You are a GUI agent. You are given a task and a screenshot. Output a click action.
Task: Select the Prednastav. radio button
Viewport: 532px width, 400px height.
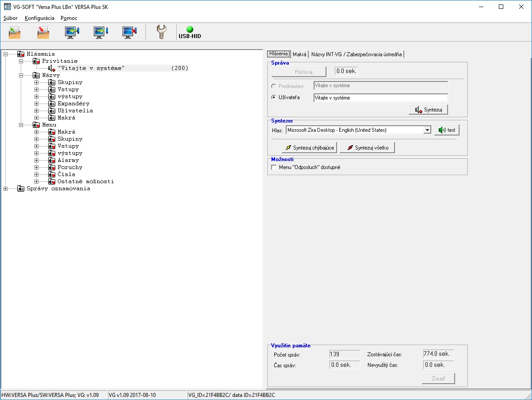click(274, 86)
